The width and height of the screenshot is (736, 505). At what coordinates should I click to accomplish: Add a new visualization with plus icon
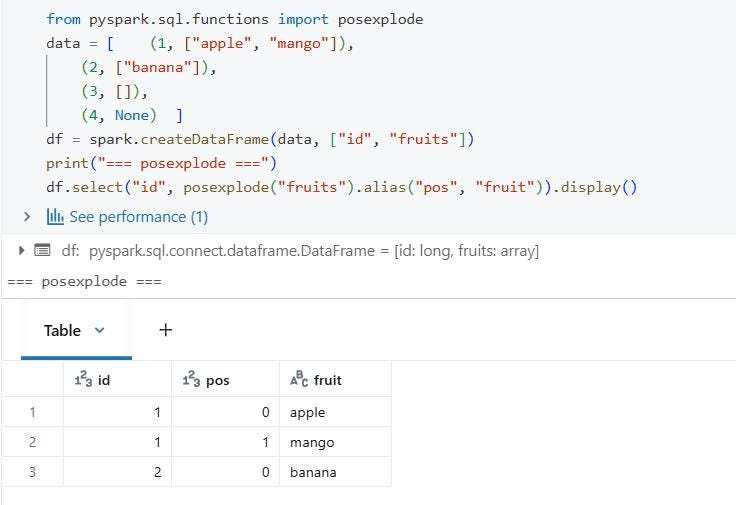point(166,330)
